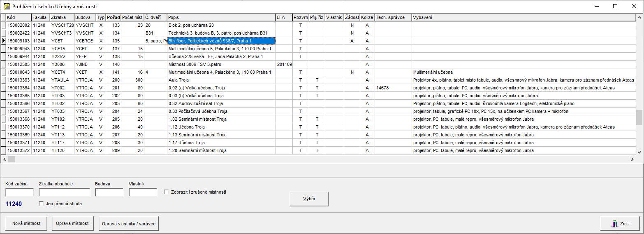The image size is (644, 234).
Task: Click the vertical scrollbar down arrow
Action: 639,152
